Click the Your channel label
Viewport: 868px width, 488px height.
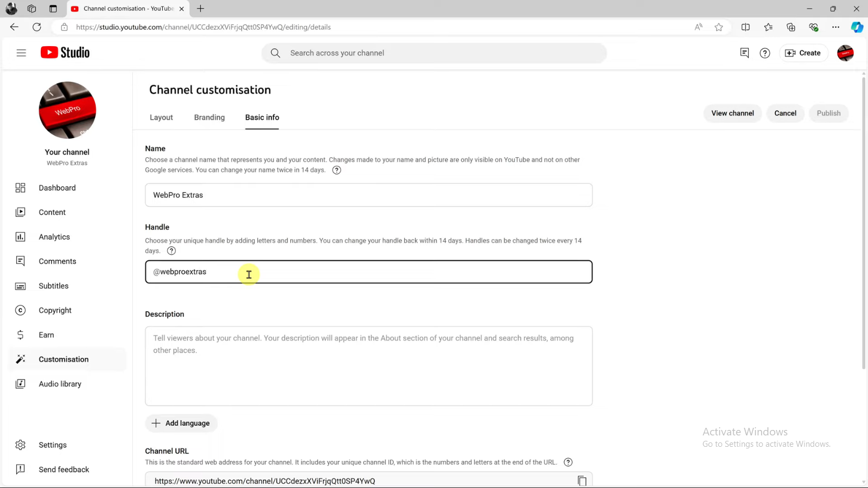tap(67, 152)
